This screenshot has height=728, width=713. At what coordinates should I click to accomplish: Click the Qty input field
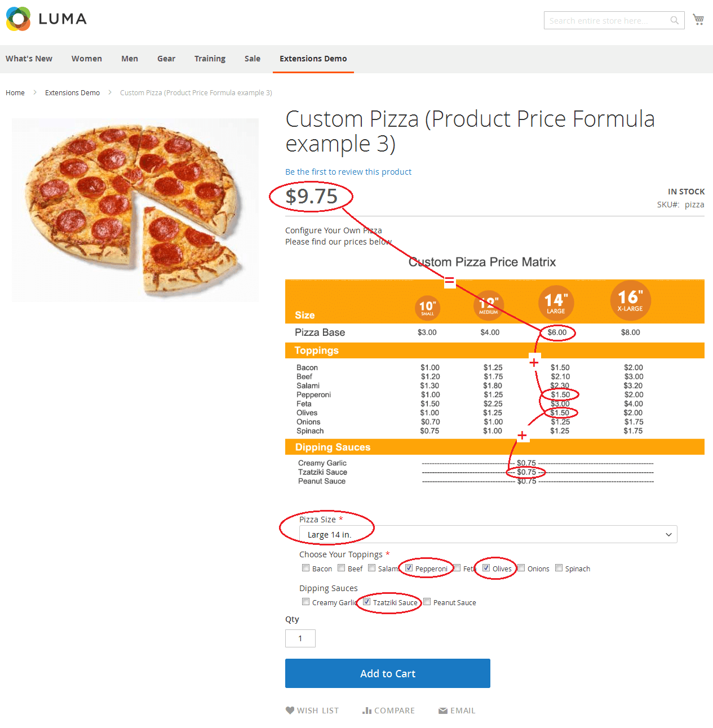300,638
